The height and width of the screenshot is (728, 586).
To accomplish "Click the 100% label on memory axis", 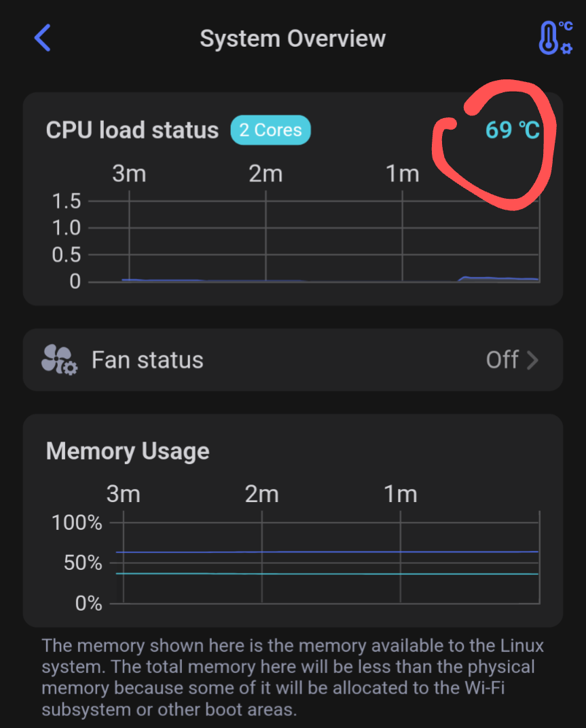I will [77, 523].
